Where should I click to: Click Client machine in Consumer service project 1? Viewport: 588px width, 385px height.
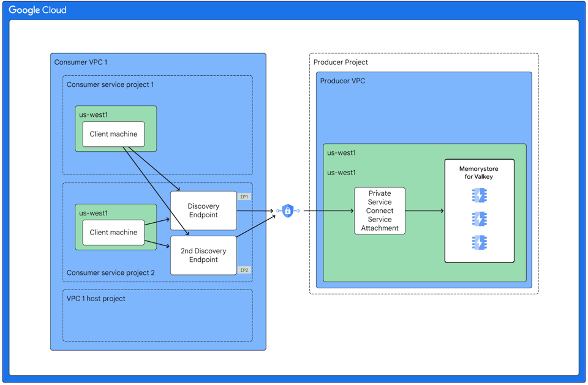click(113, 134)
